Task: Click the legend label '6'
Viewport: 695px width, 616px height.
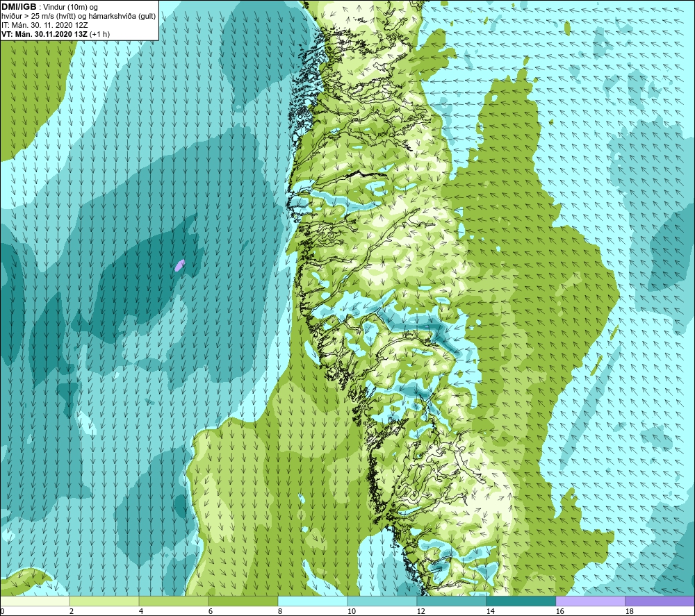Action: [x=210, y=612]
